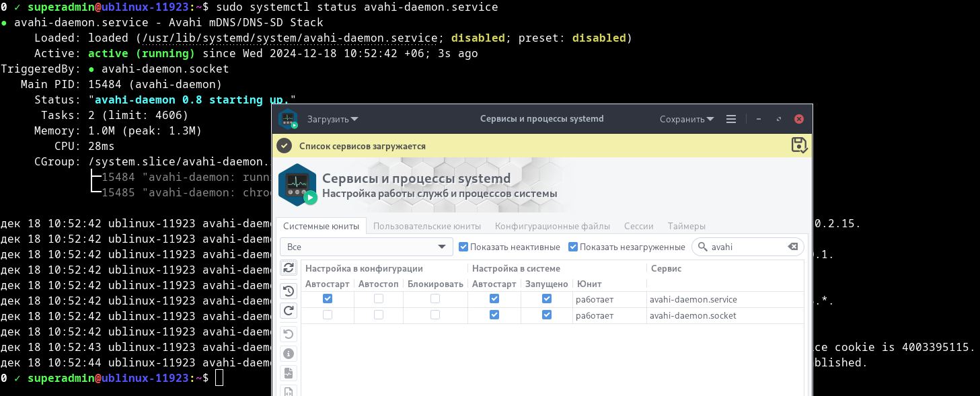Open the Все unit filter combo box

coord(366,247)
